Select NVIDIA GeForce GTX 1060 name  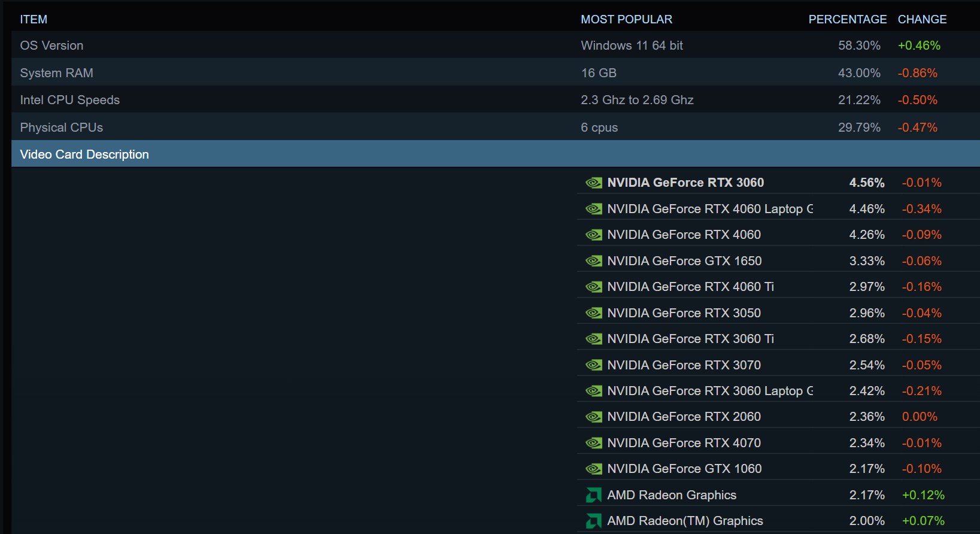coord(684,469)
